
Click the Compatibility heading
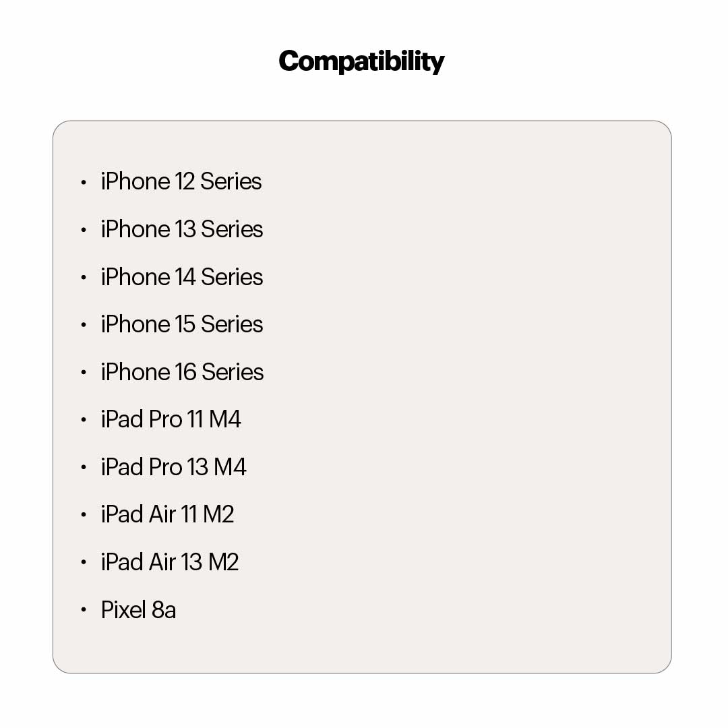point(361,61)
